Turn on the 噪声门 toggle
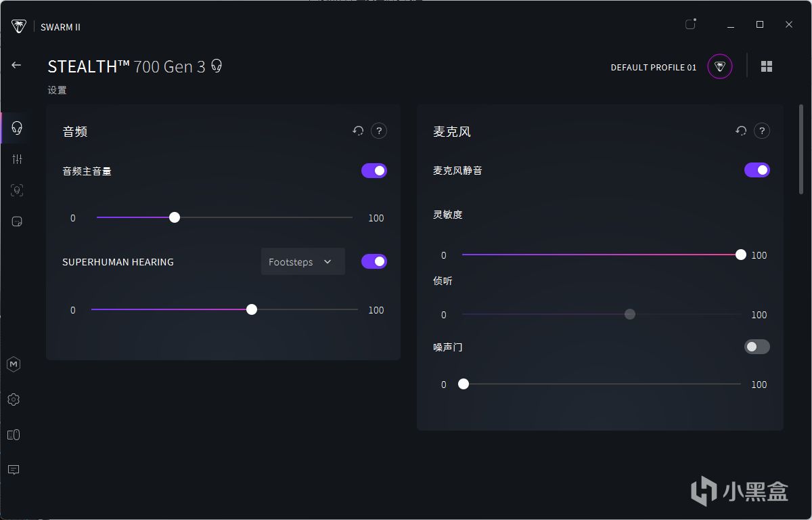Screen dimensions: 812x520 point(757,347)
